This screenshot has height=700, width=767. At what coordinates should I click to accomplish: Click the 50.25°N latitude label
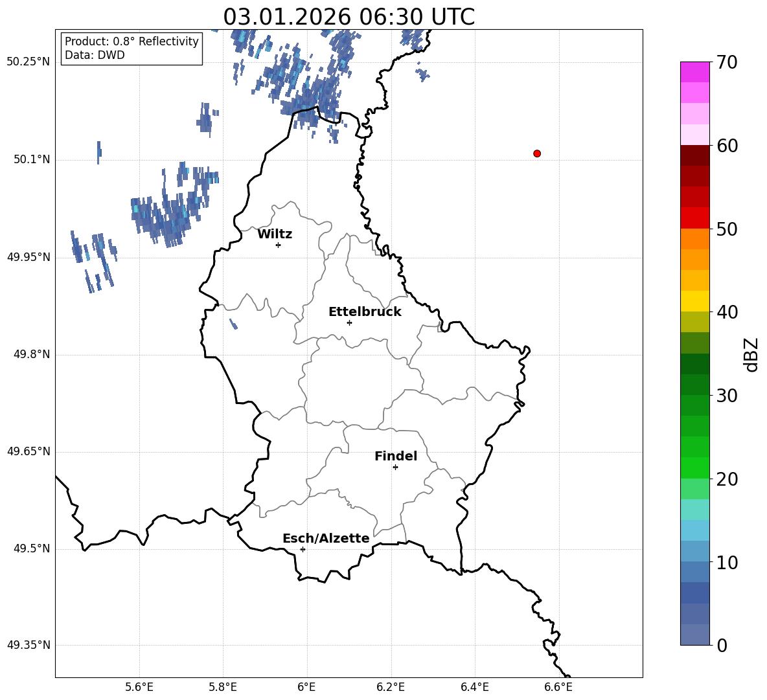(x=28, y=62)
